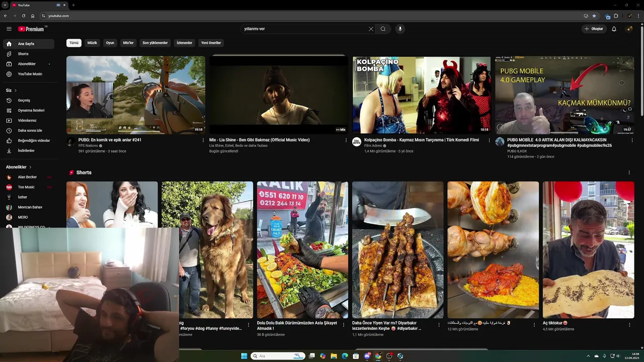
Task: Select the İzlenenler filter chip
Action: (x=184, y=43)
